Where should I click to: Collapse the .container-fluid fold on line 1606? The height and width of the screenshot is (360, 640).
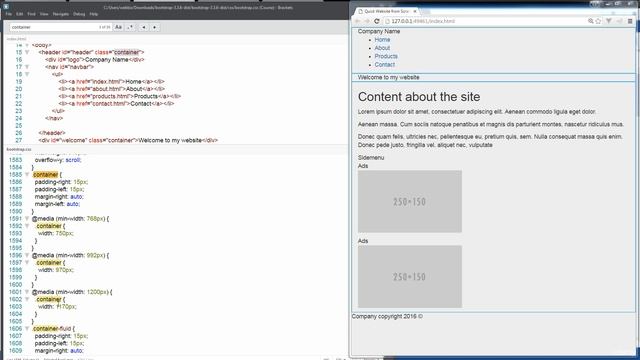(27, 329)
